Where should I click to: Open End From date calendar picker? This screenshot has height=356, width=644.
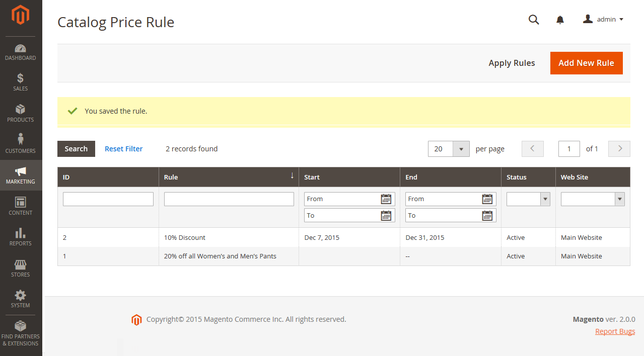pos(487,199)
